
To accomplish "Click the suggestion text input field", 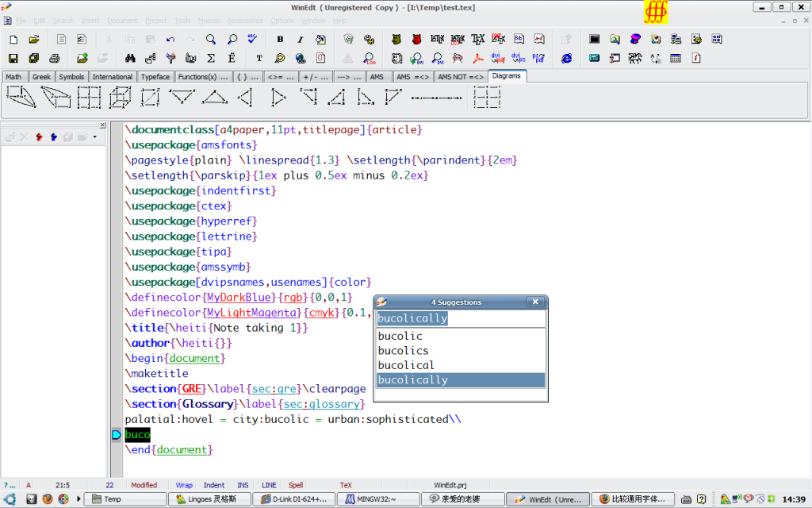I will point(460,318).
